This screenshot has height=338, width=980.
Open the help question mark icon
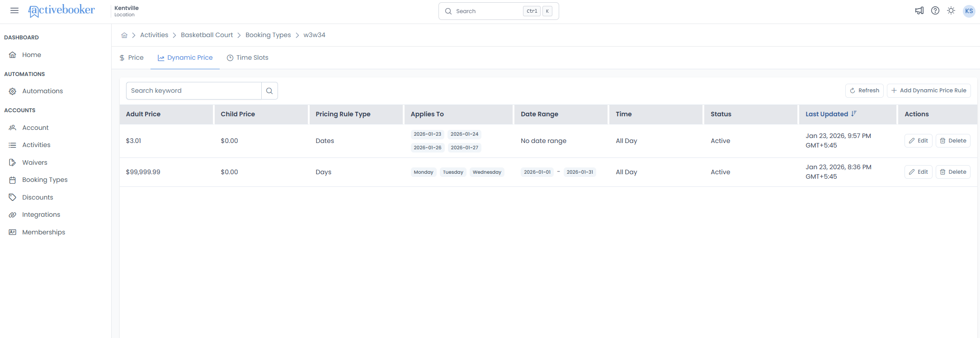coord(935,10)
